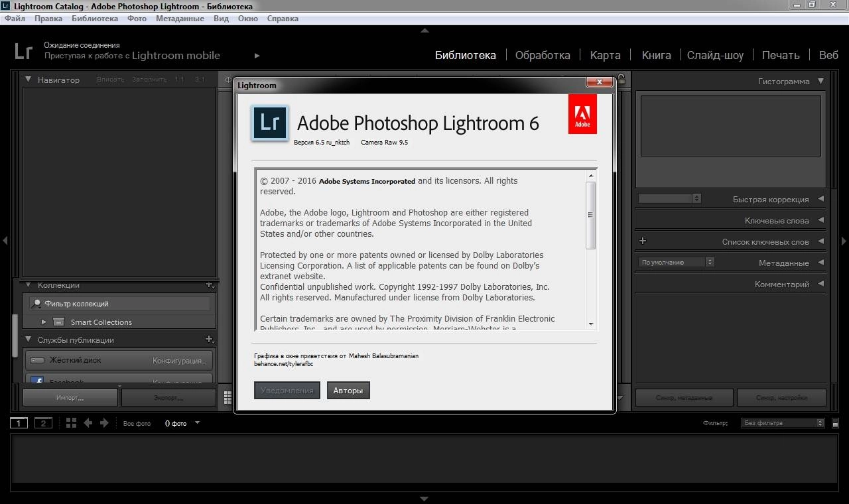Expand the Smart Collections folder

point(44,322)
